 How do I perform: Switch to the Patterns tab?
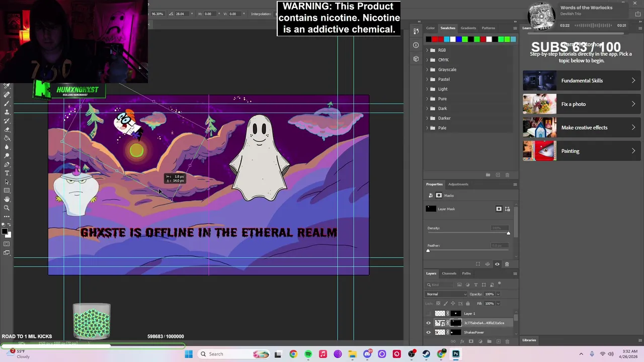pyautogui.click(x=488, y=28)
